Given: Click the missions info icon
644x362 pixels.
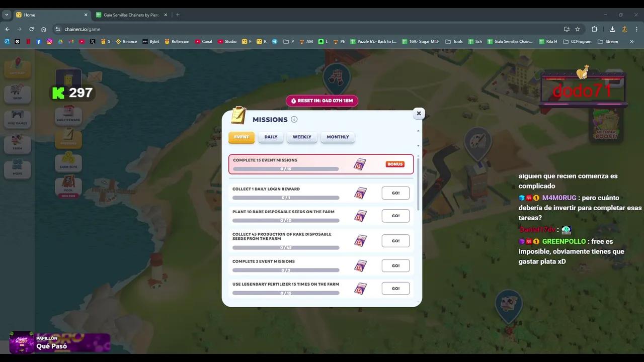Looking at the screenshot, I should (294, 119).
